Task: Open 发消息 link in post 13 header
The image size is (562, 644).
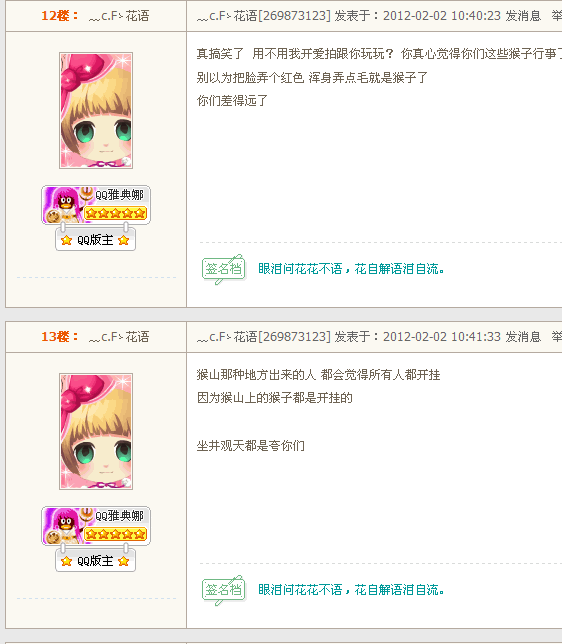Action: click(523, 337)
